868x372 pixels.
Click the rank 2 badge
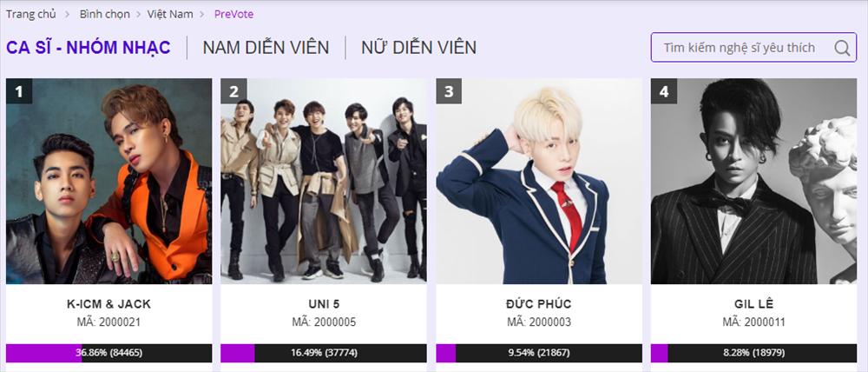point(233,91)
